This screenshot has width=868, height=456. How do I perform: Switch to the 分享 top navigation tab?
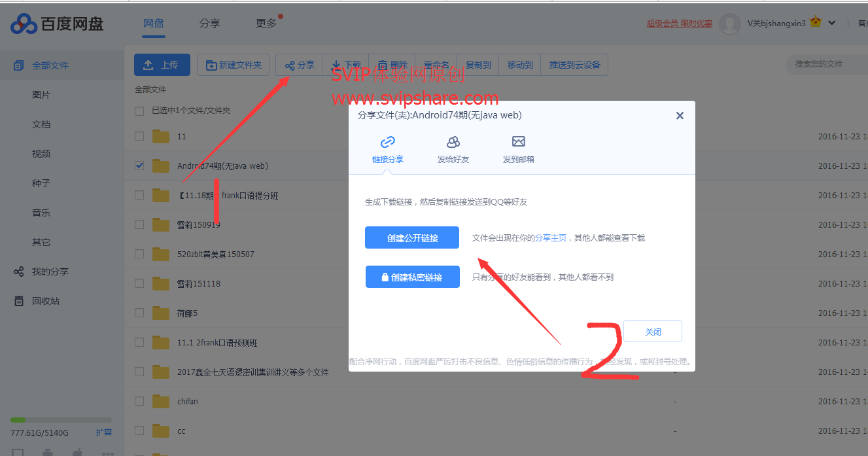point(209,24)
